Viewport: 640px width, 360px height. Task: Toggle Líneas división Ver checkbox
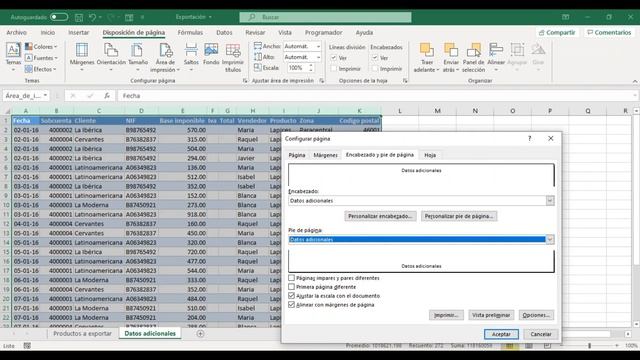pyautogui.click(x=334, y=58)
